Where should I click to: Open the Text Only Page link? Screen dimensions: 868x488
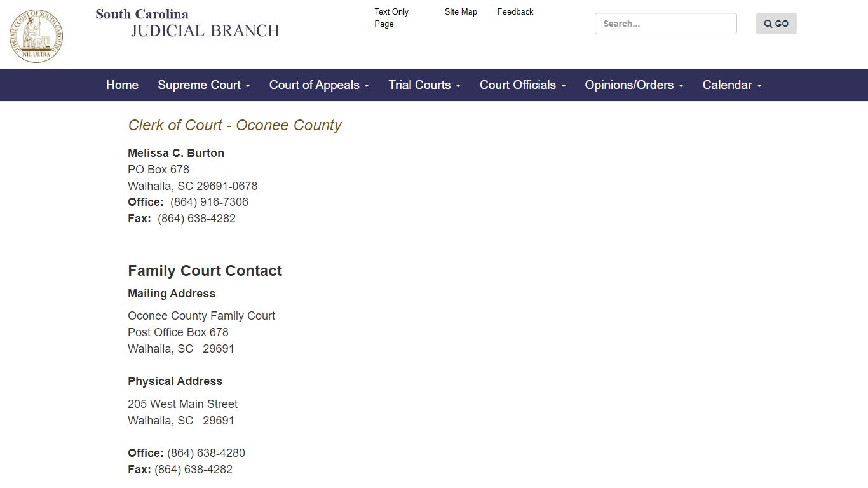tap(391, 17)
